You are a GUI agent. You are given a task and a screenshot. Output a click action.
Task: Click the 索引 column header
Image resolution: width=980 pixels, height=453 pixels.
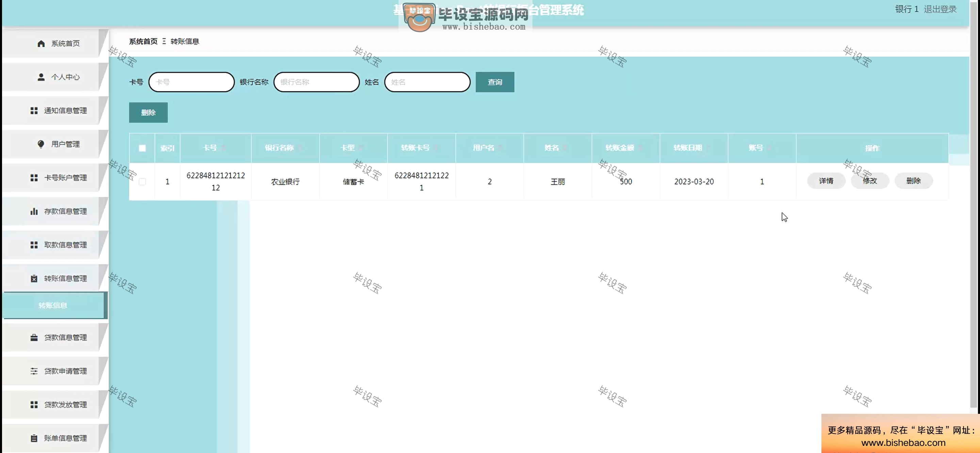point(167,148)
